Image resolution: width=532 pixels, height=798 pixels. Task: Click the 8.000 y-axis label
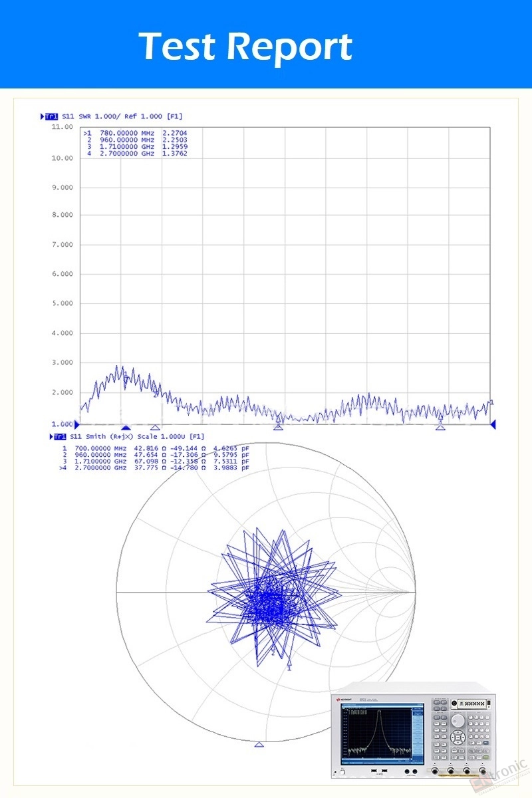pos(63,215)
